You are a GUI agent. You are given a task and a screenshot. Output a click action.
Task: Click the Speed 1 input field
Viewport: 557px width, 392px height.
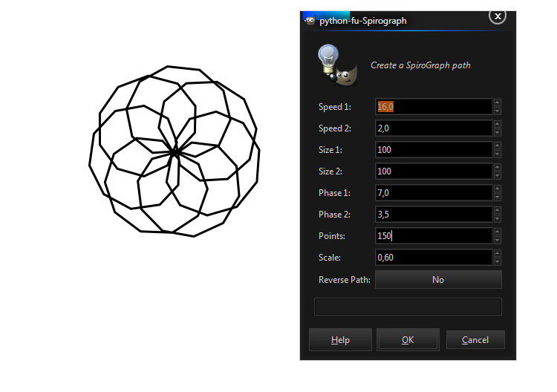tap(434, 106)
